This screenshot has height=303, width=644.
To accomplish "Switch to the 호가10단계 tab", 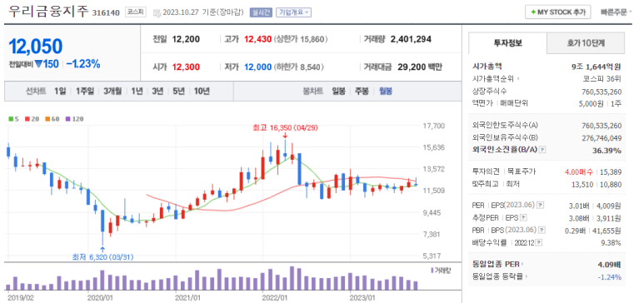I will (x=586, y=42).
